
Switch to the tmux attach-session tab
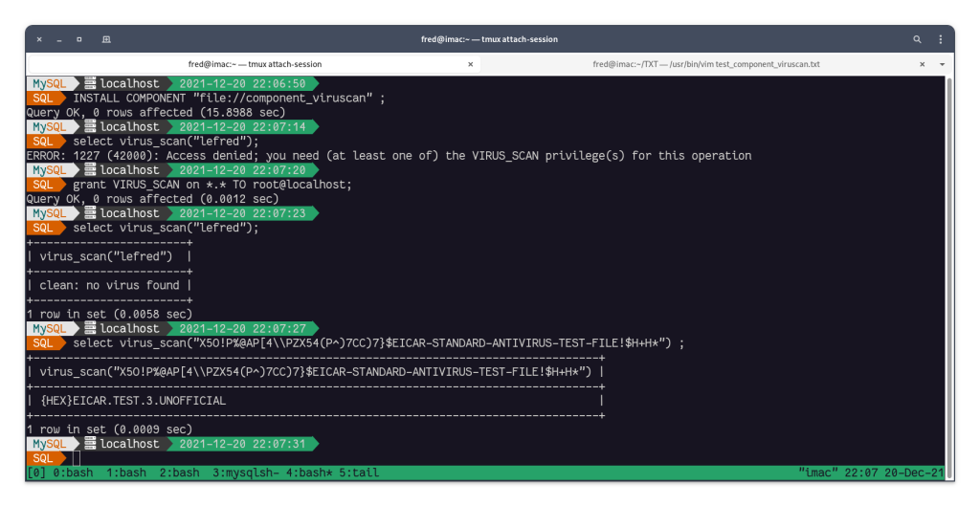point(255,64)
